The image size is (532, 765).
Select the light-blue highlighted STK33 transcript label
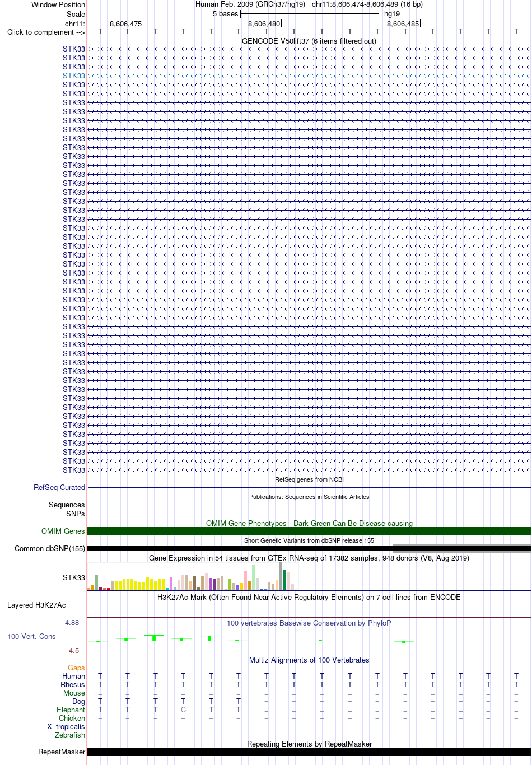click(x=74, y=76)
